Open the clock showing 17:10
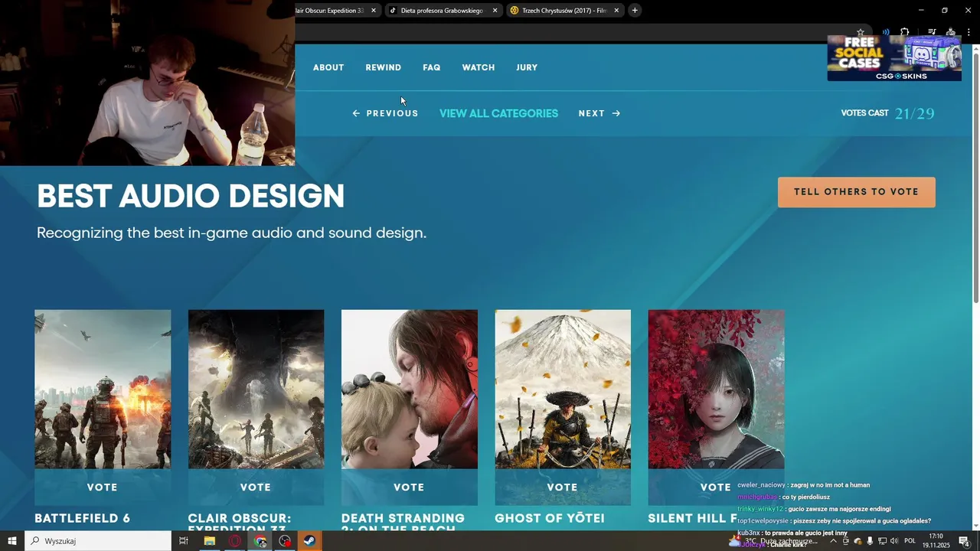Screen dimensions: 980x551 point(936,541)
